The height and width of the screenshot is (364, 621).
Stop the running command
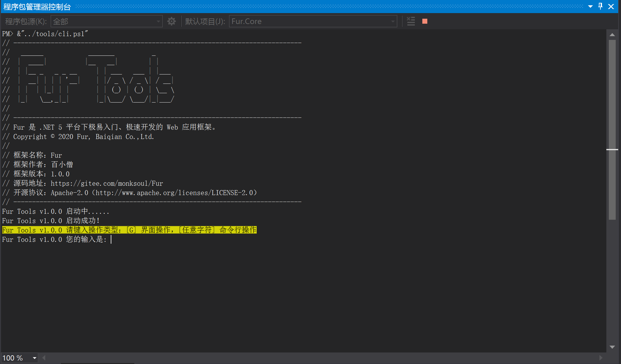point(425,21)
